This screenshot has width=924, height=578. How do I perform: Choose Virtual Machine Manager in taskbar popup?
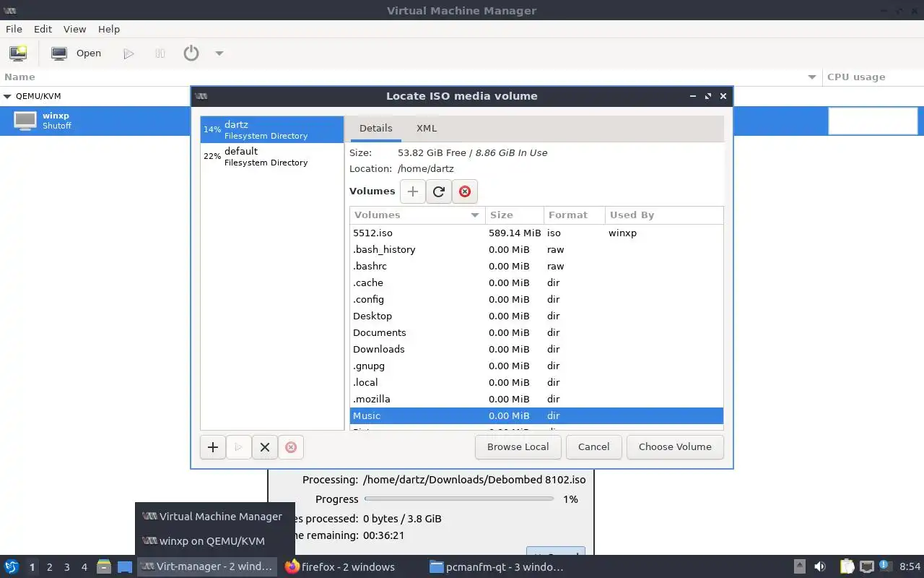[215, 517]
